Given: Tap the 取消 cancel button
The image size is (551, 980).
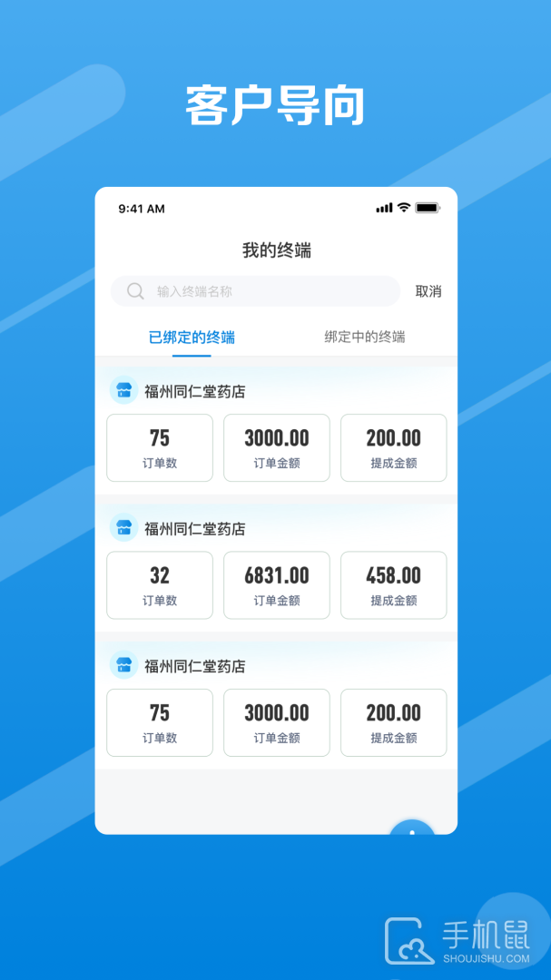Looking at the screenshot, I should (x=428, y=291).
